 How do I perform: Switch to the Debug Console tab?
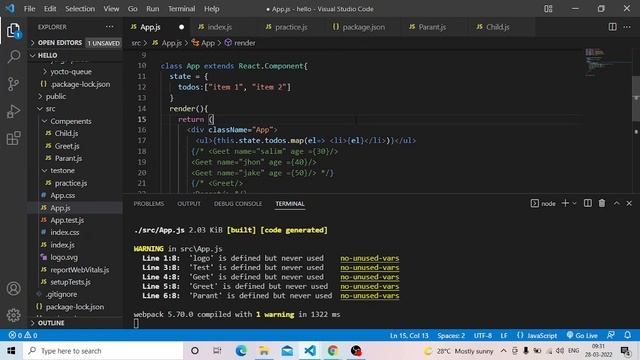click(x=238, y=203)
